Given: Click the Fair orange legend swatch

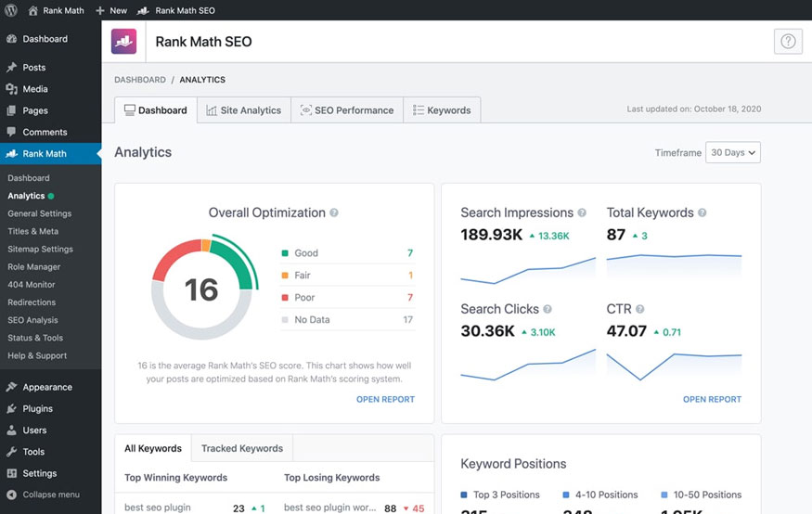Looking at the screenshot, I should point(285,276).
